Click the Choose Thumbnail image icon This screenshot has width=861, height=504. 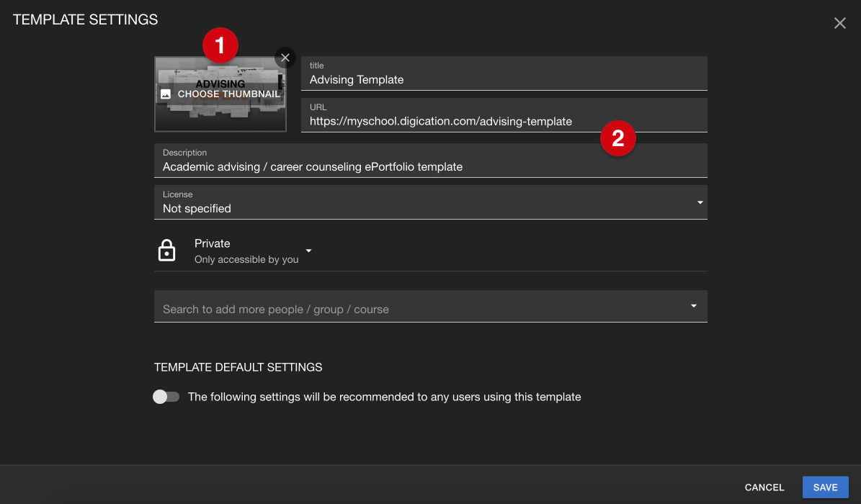[x=165, y=94]
